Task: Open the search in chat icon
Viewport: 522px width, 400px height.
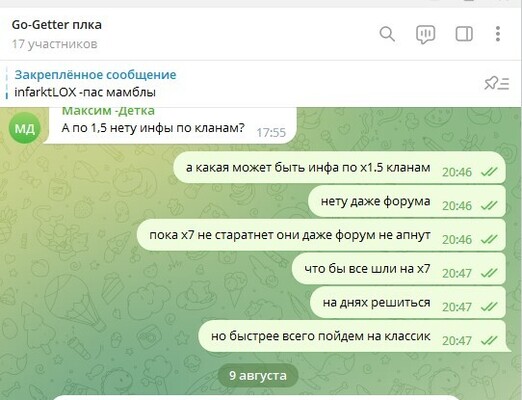Action: click(387, 34)
